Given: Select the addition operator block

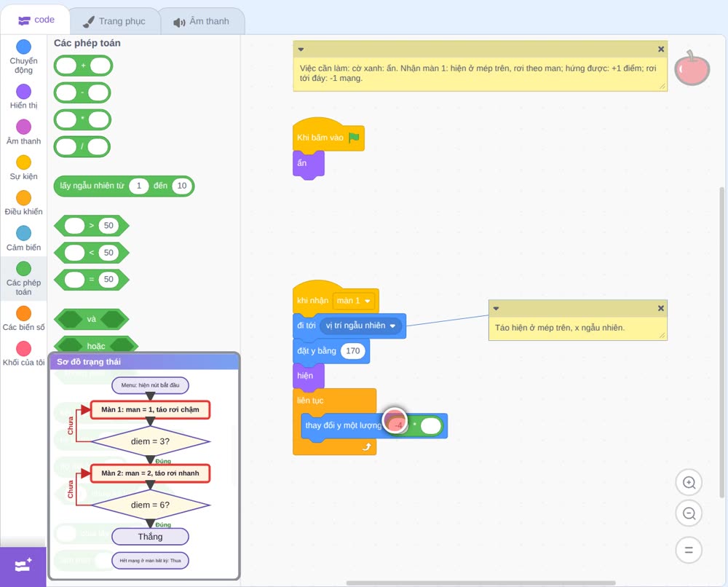Looking at the screenshot, I should pyautogui.click(x=83, y=66).
